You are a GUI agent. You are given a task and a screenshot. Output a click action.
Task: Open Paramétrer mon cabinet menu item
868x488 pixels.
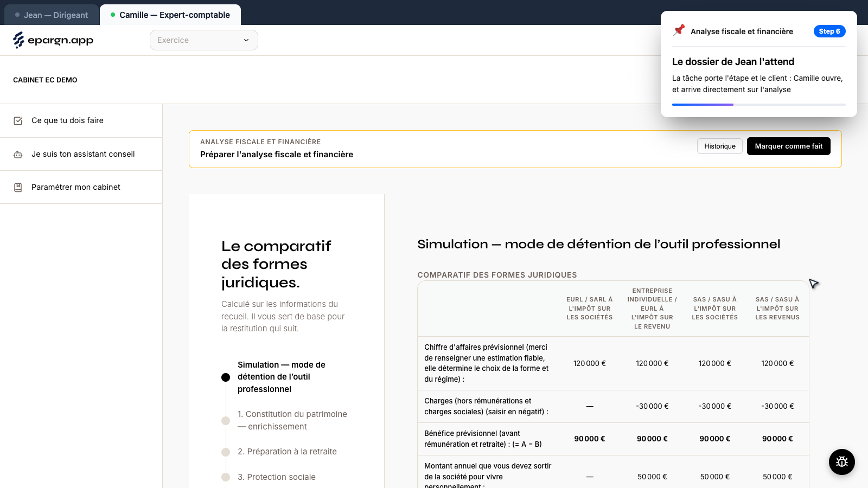pyautogui.click(x=81, y=187)
